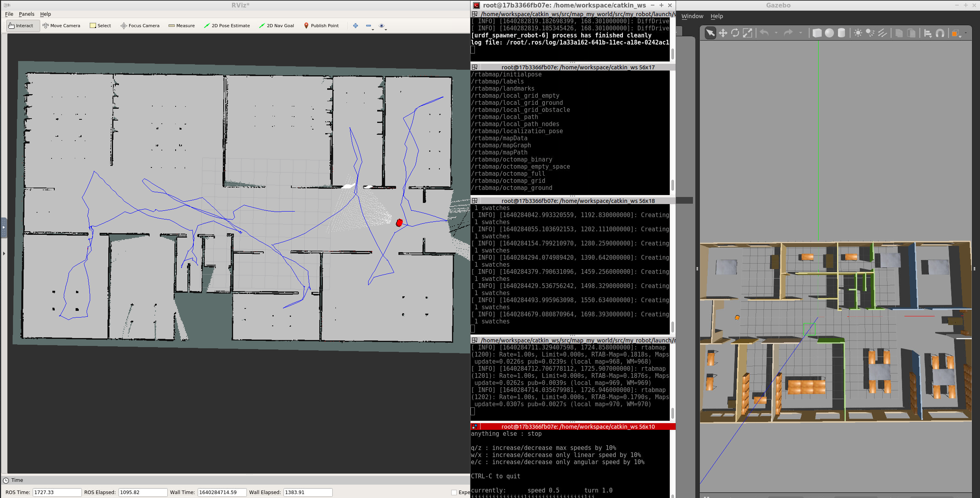Click the Time panel clock icon
This screenshot has height=498, width=980.
pyautogui.click(x=6, y=480)
